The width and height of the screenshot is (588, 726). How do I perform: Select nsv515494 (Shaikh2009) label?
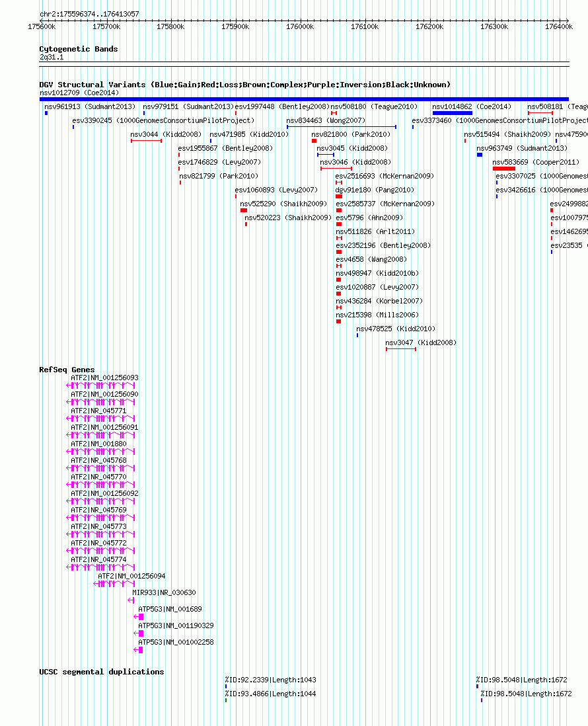click(x=507, y=134)
